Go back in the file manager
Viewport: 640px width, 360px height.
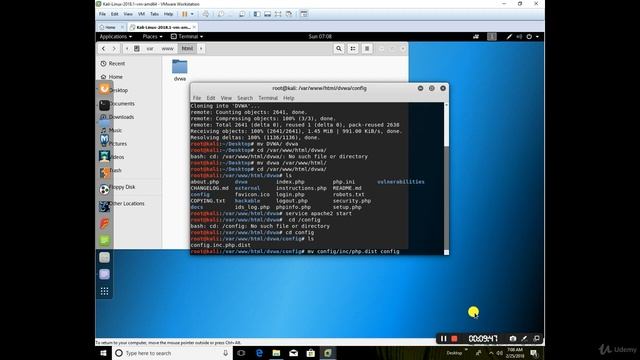click(103, 49)
